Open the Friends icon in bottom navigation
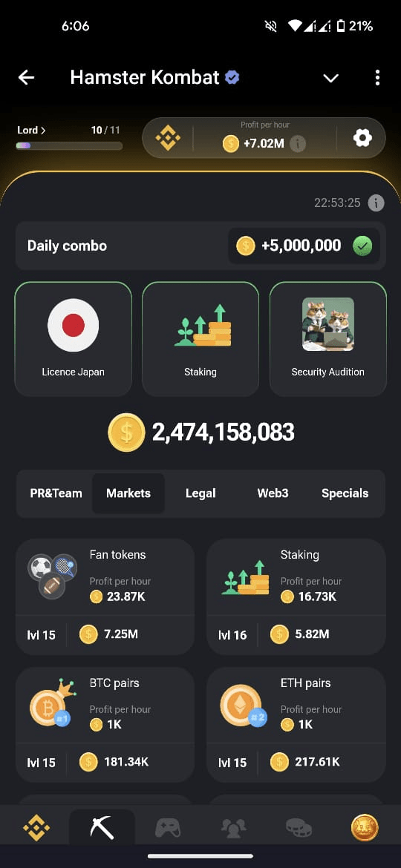 [233, 828]
